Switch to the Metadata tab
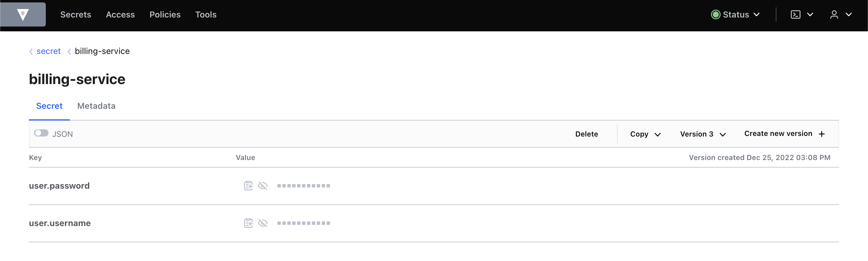Viewport: 868px width, 261px height. 96,106
